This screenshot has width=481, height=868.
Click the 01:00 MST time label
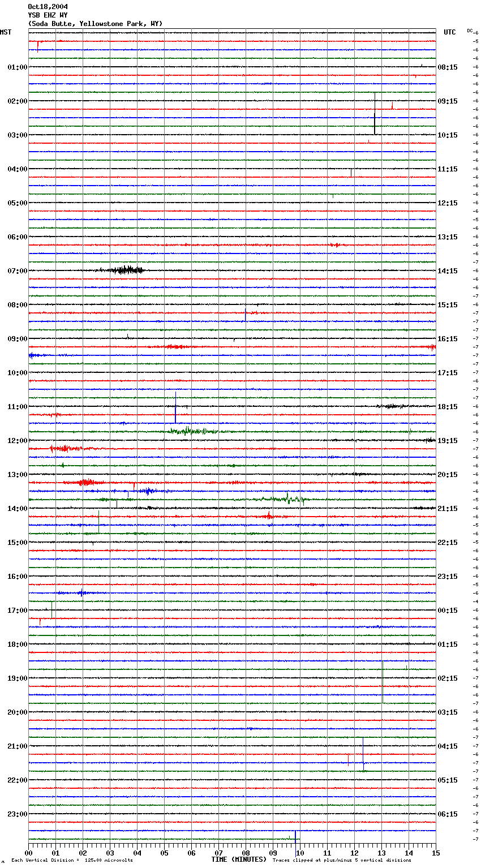[x=17, y=67]
